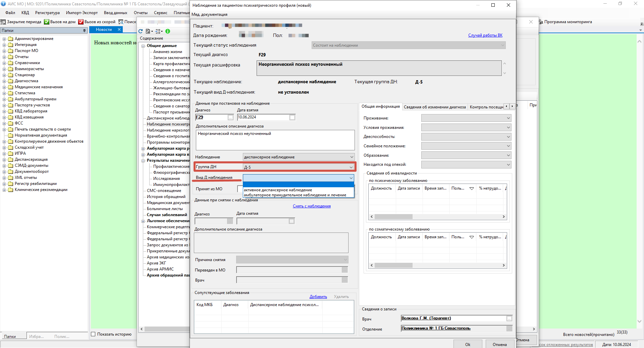Click the Закрытие периода toolbar icon
Screen dimensions: 644x348
[x=3, y=22]
